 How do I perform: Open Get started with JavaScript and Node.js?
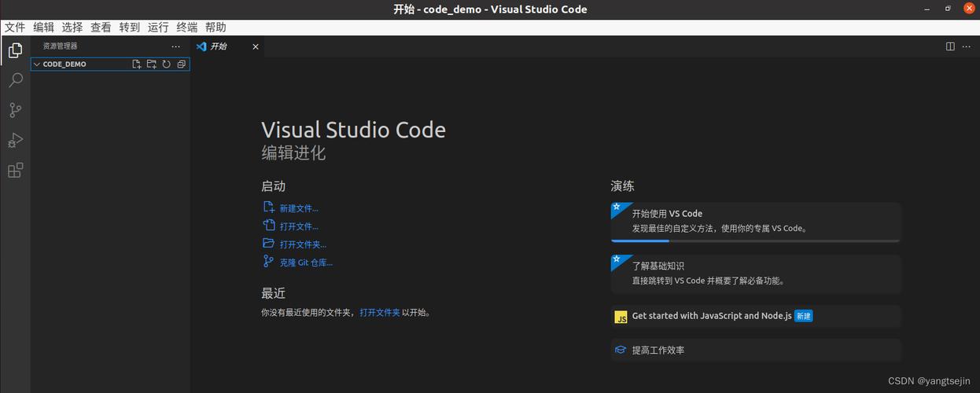[756, 316]
